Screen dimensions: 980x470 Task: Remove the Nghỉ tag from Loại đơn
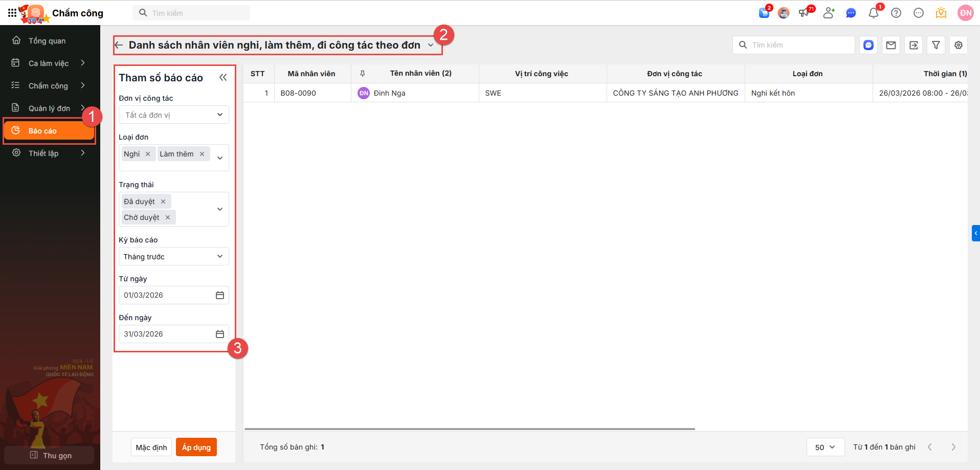(x=148, y=154)
